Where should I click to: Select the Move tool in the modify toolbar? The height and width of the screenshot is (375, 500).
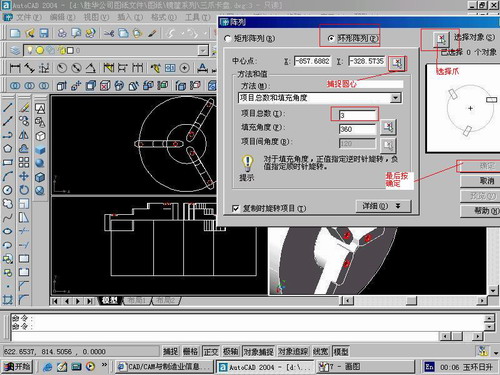tap(24, 176)
